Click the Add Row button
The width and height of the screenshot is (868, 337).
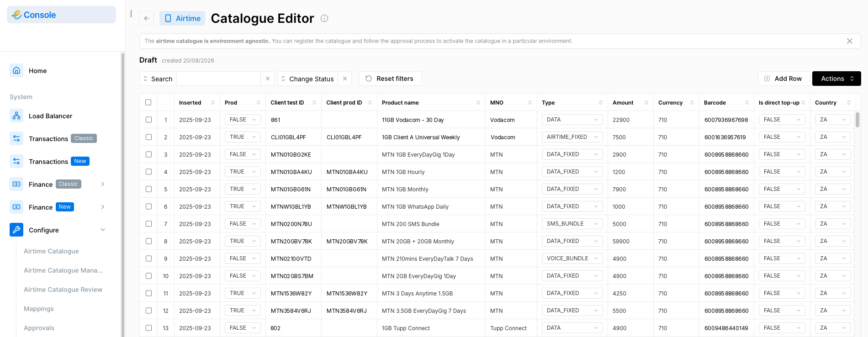pos(784,79)
